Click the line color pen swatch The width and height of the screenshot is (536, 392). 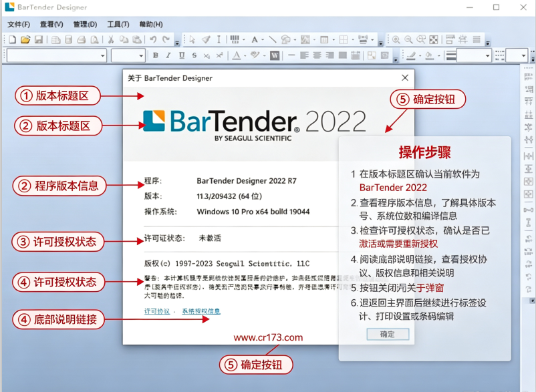click(x=411, y=55)
